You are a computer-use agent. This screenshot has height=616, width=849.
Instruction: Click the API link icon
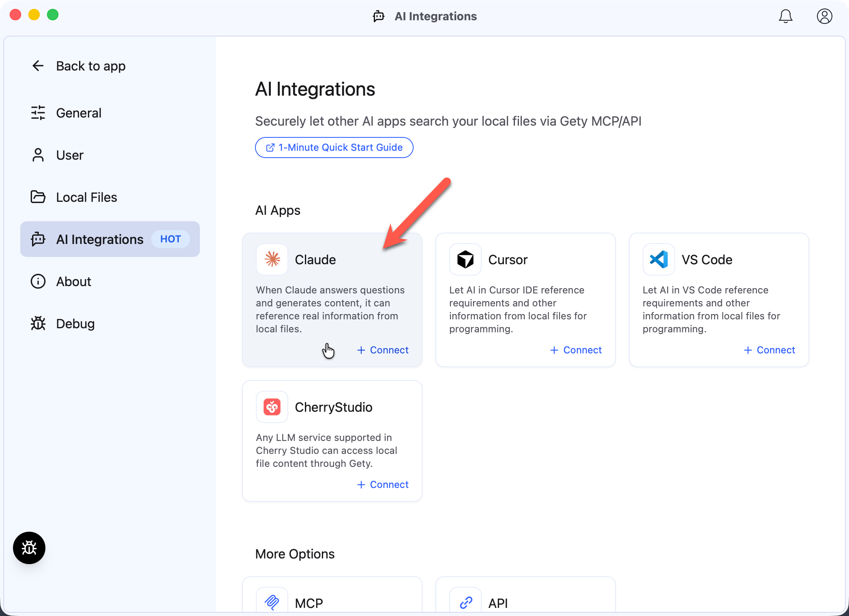point(465,603)
